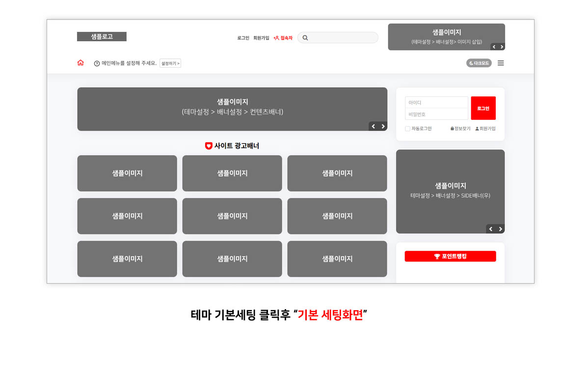Screen dimensions: 588x372
Task: Select 회원가입 in the header menu
Action: pos(261,37)
